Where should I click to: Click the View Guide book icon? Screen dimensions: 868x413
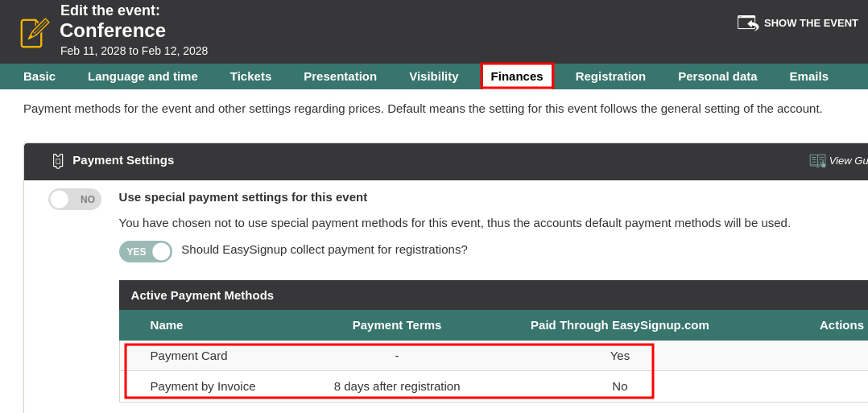pyautogui.click(x=817, y=161)
